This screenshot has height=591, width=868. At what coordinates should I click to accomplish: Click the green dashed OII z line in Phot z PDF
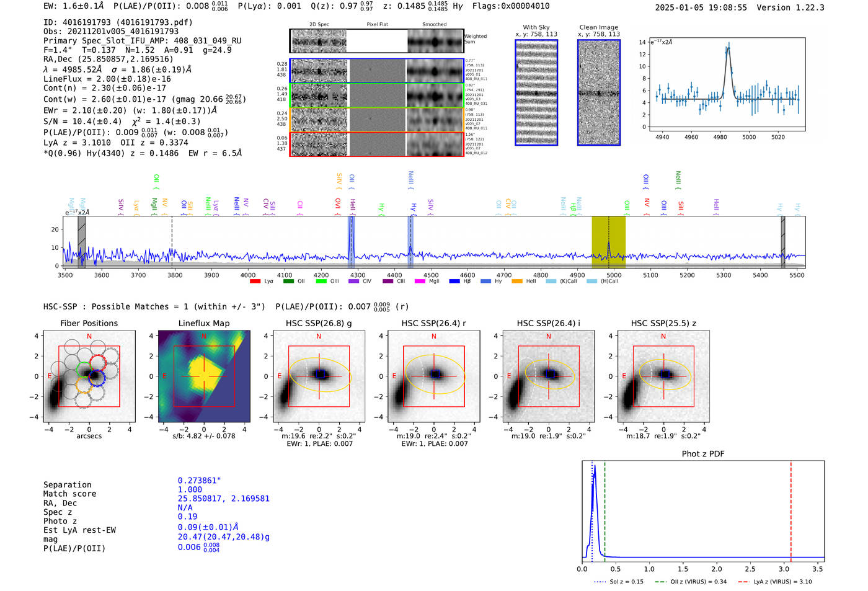[x=604, y=511]
